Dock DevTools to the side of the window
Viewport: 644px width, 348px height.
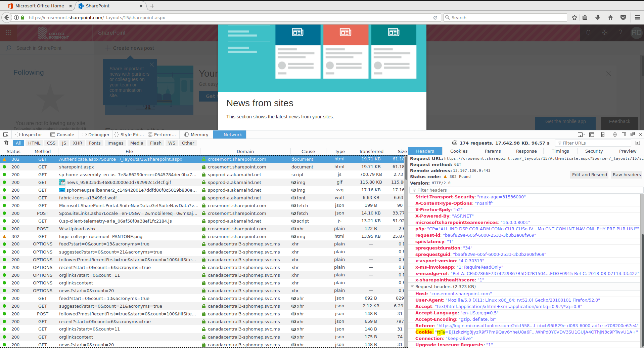pos(624,134)
